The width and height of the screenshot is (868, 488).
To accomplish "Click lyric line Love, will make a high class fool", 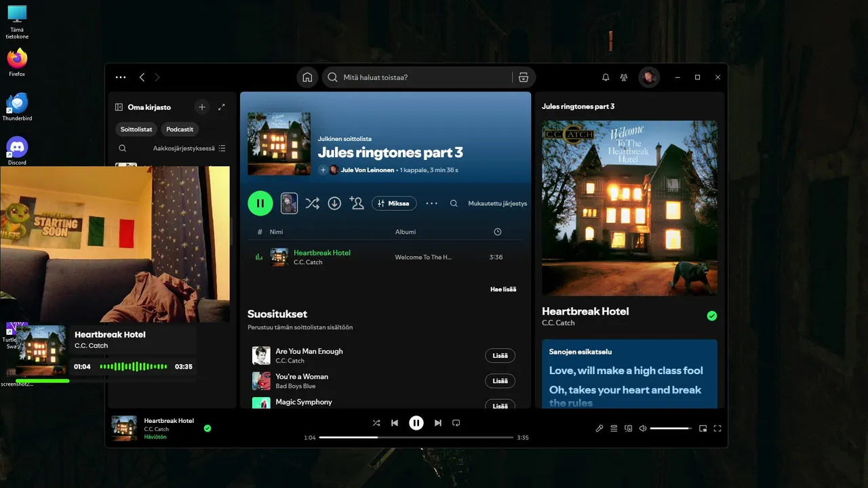I will click(626, 371).
